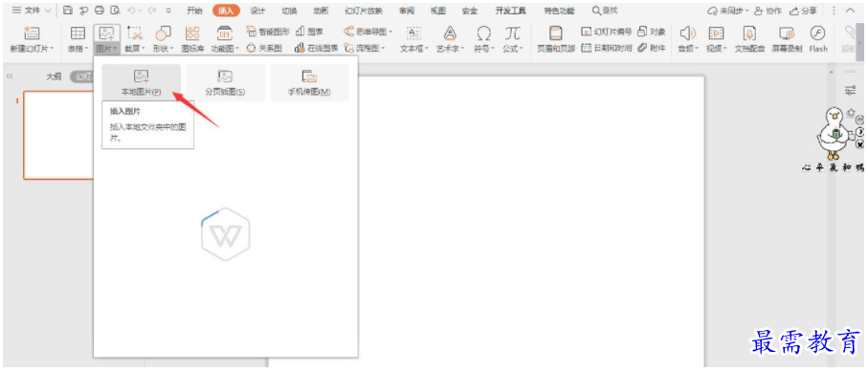This screenshot has height=372, width=868.
Task: Click the 艺术字 (WordArt) icon
Action: click(451, 33)
